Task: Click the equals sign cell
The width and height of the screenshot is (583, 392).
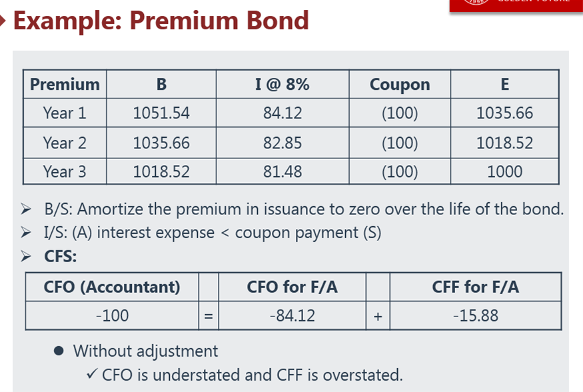Action: pyautogui.click(x=209, y=315)
